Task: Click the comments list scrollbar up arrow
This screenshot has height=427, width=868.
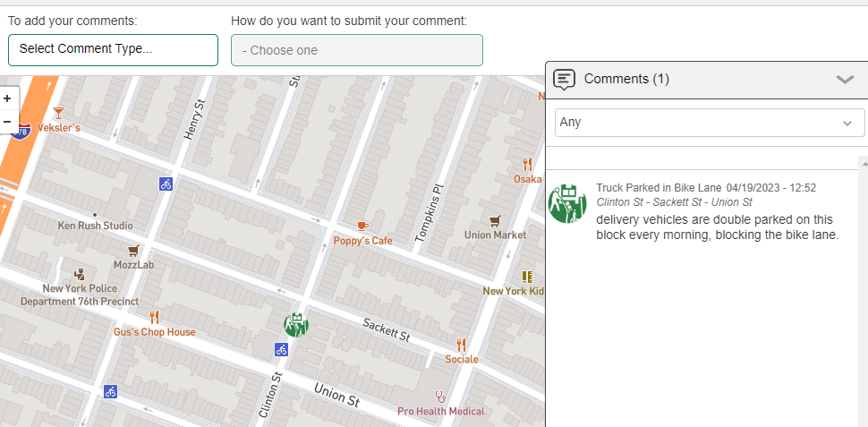Action: click(x=864, y=162)
